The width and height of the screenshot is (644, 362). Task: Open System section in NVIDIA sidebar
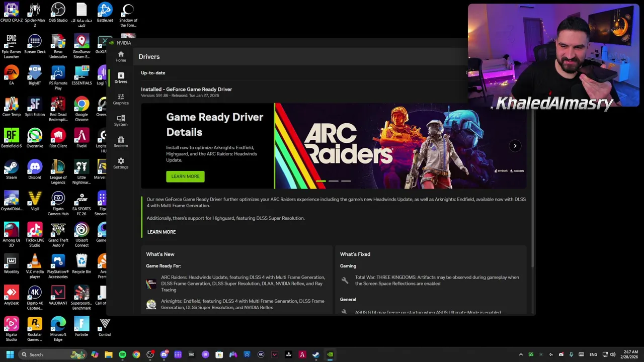(x=121, y=120)
